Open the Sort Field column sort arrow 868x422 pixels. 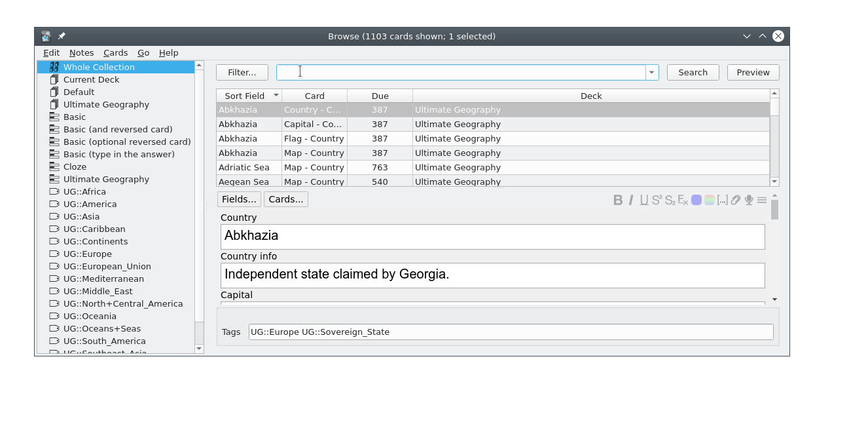click(276, 95)
